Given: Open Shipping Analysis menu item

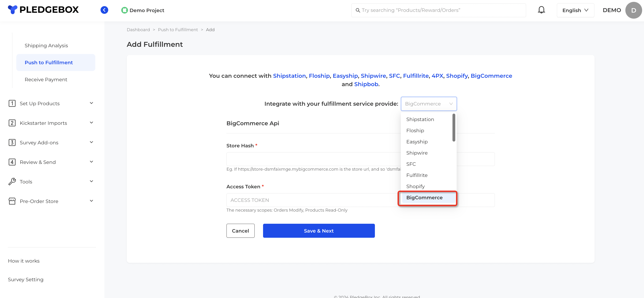Looking at the screenshot, I should [x=46, y=45].
